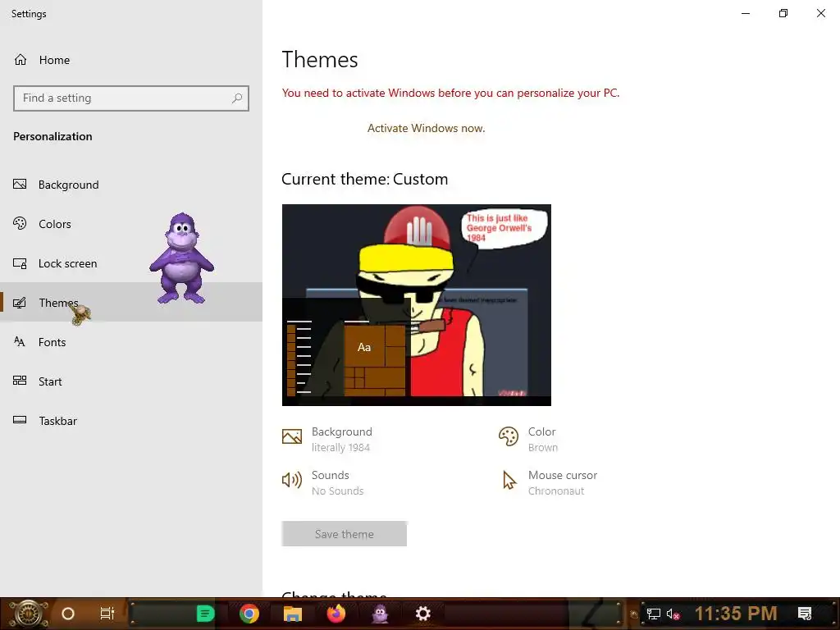Click the purple gorilla taskbar icon

pyautogui.click(x=380, y=614)
